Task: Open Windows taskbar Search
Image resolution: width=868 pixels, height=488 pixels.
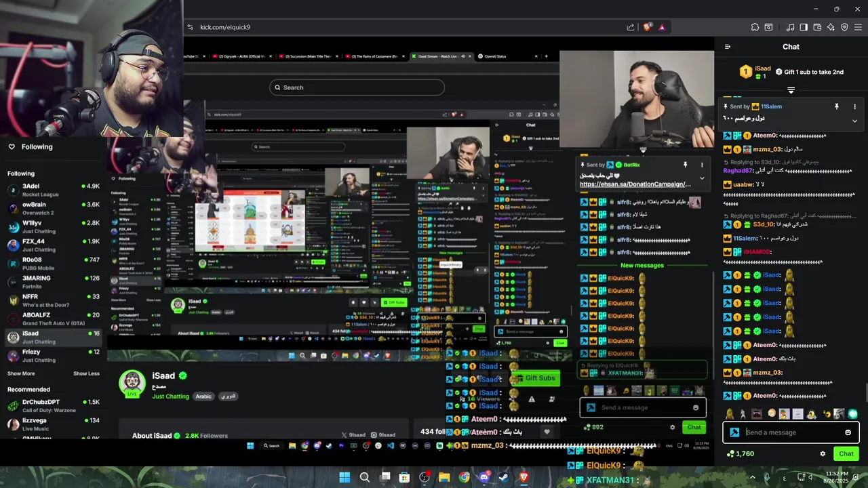Action: (x=364, y=477)
